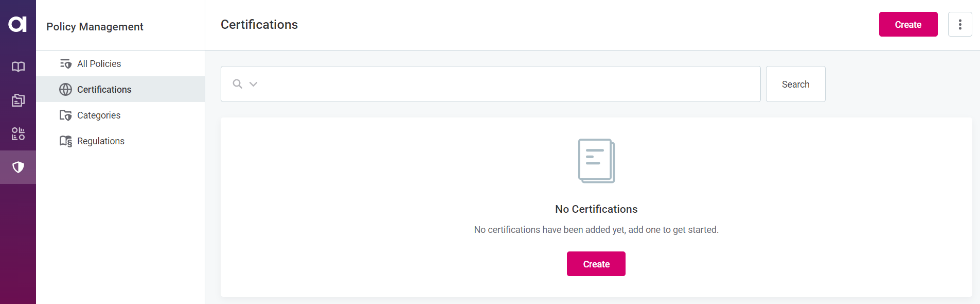Click the "No Certifications" heading
The height and width of the screenshot is (304, 980).
tap(596, 209)
